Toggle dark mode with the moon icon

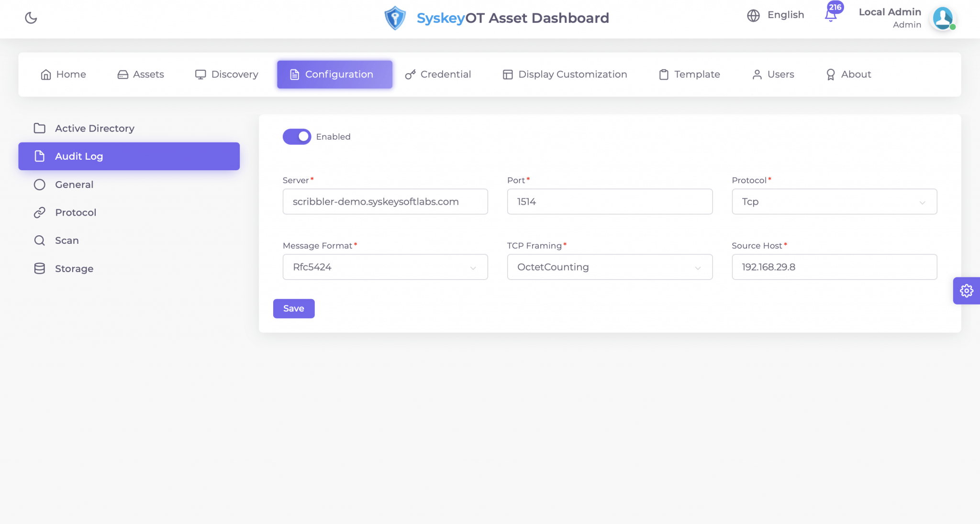point(31,18)
